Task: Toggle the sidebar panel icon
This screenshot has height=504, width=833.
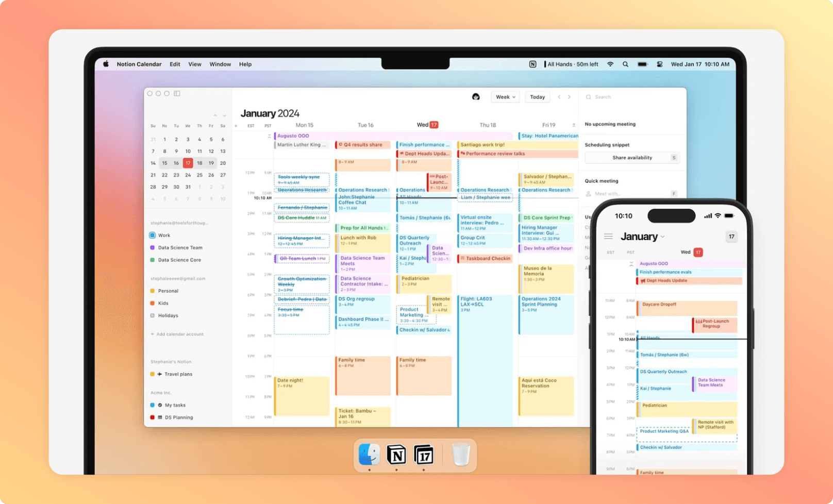Action: click(177, 93)
